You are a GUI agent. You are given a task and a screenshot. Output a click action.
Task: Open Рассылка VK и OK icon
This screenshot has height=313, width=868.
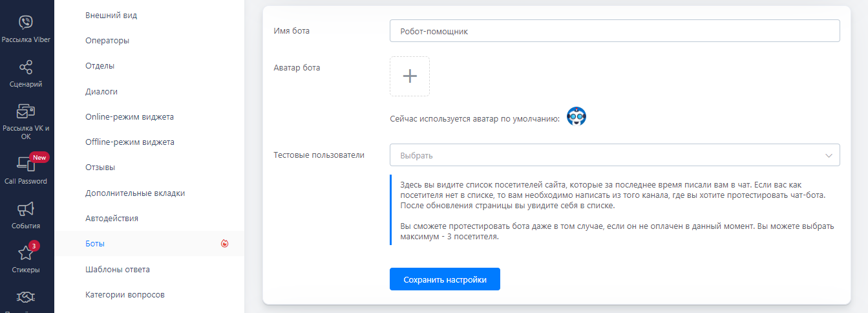26,111
